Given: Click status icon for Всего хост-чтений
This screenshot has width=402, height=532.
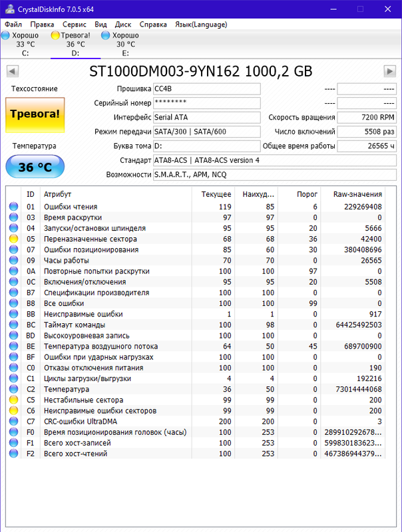Looking at the screenshot, I should pyautogui.click(x=13, y=454).
